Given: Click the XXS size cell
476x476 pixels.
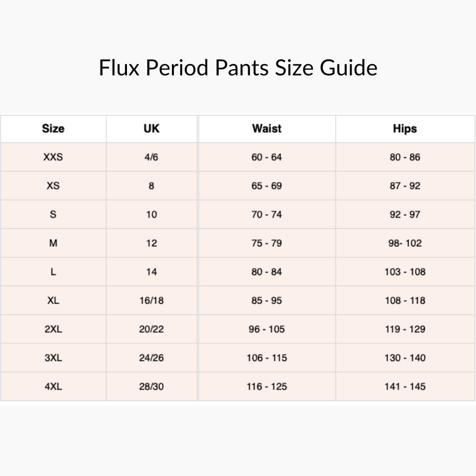Looking at the screenshot, I should [x=53, y=157].
